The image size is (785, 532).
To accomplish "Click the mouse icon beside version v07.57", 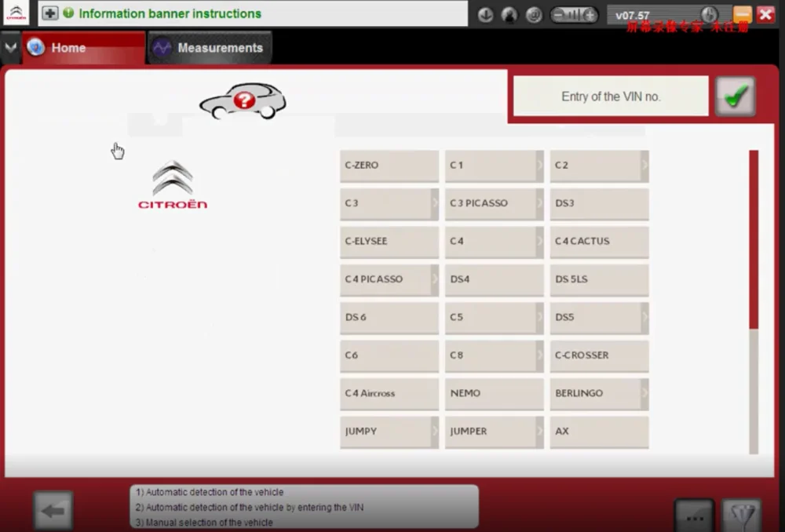I will [709, 15].
